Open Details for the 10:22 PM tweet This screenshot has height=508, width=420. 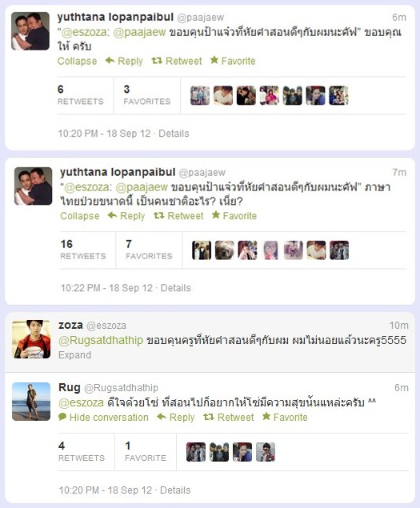[x=176, y=288]
